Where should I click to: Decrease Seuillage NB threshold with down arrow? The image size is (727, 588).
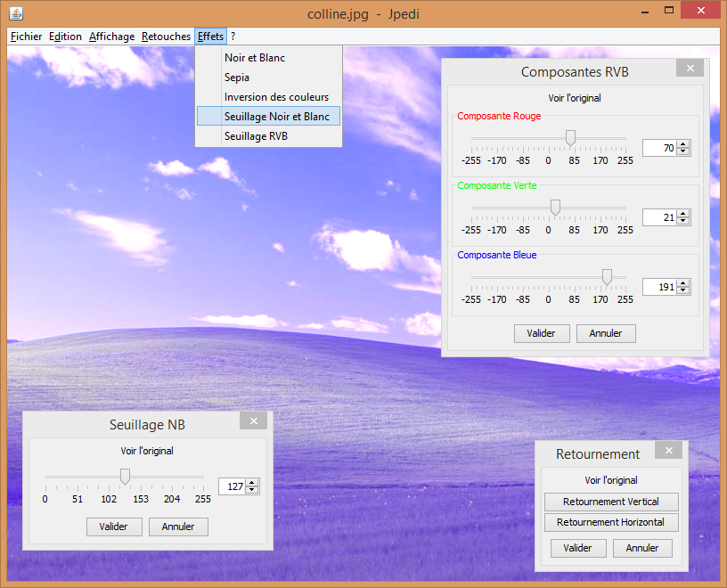[x=252, y=490]
